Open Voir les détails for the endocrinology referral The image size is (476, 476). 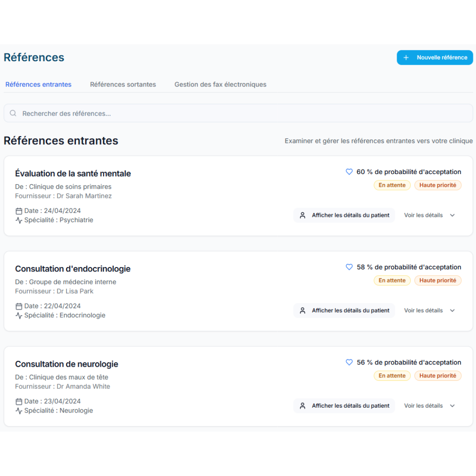429,311
